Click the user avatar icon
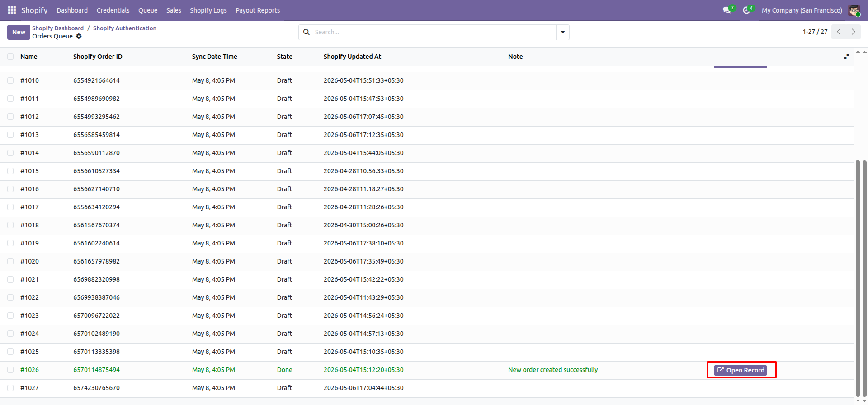 pyautogui.click(x=854, y=10)
